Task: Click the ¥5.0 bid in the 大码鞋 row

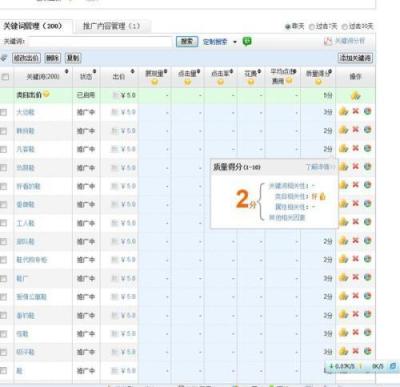Action: tap(128, 112)
